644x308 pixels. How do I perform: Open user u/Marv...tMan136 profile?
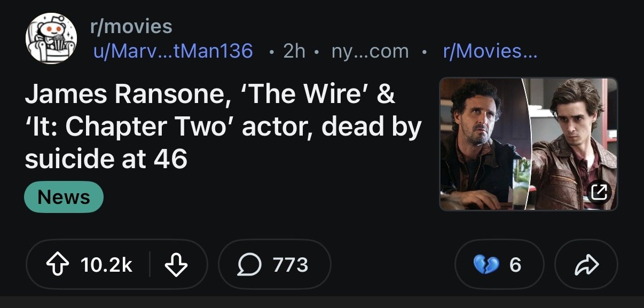click(x=172, y=51)
